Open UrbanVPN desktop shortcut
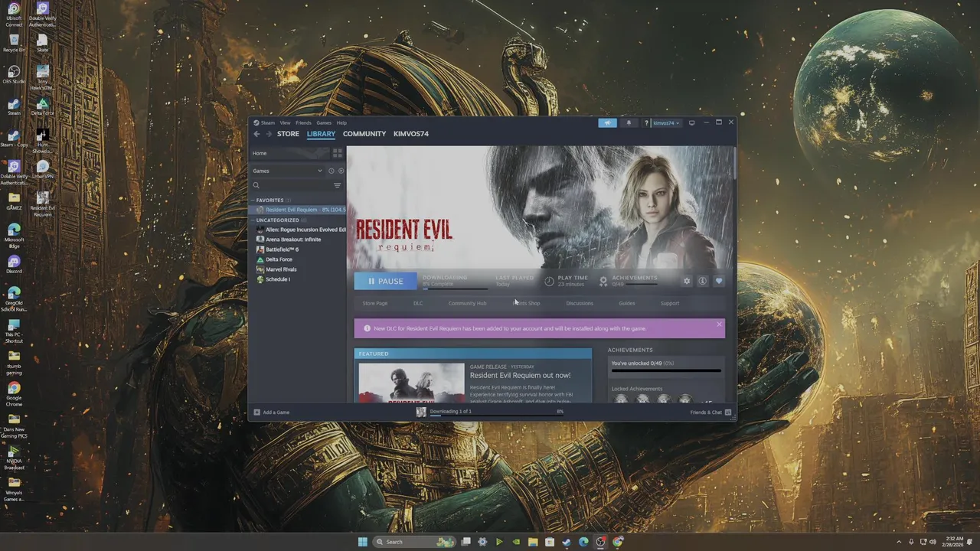This screenshot has width=980, height=551. [x=43, y=170]
